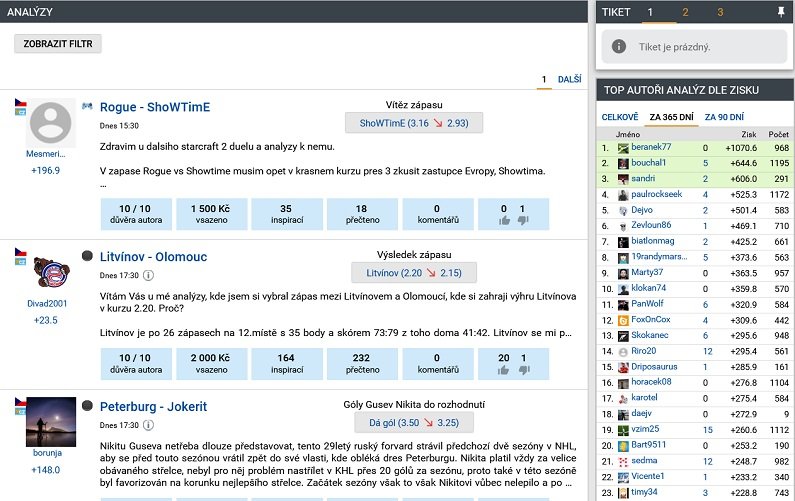Screen dimensions: 795x501
Task: Open horacek08 profile link in ranking
Action: [x=651, y=382]
